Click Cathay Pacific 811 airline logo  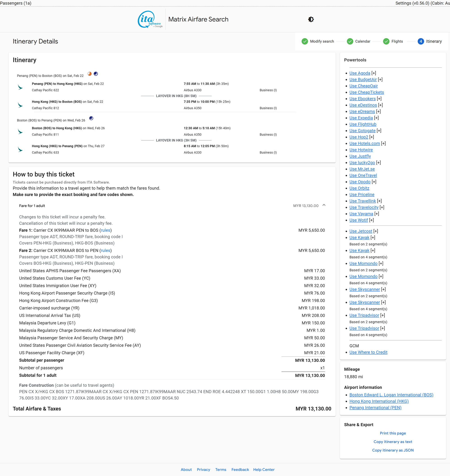coord(20,131)
